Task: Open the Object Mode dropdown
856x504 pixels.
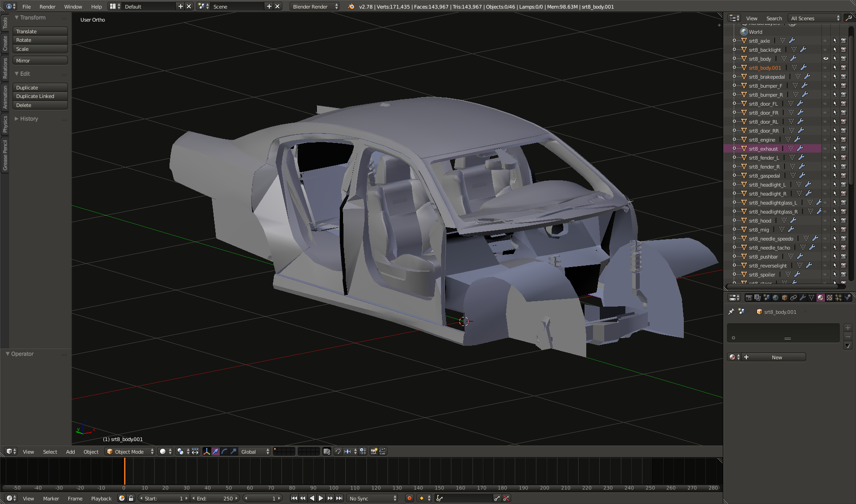Action: (130, 451)
